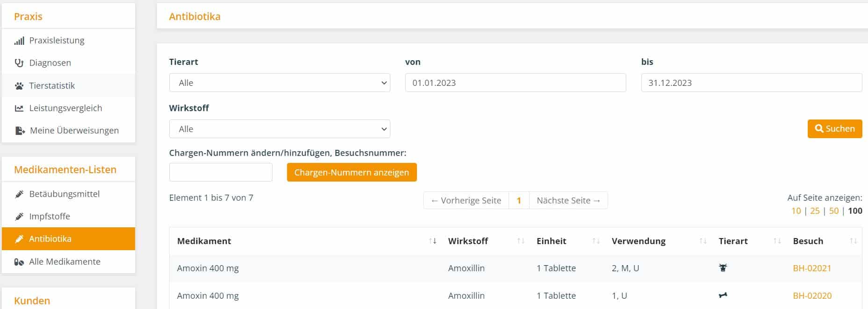Select the Alle Medikamente pills icon
Viewport: 868px width, 309px height.
19,262
